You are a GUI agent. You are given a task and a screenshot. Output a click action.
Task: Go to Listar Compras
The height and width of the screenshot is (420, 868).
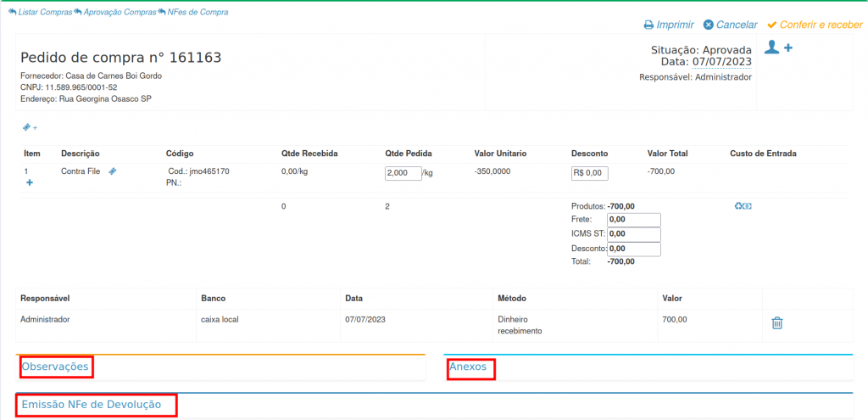42,13
